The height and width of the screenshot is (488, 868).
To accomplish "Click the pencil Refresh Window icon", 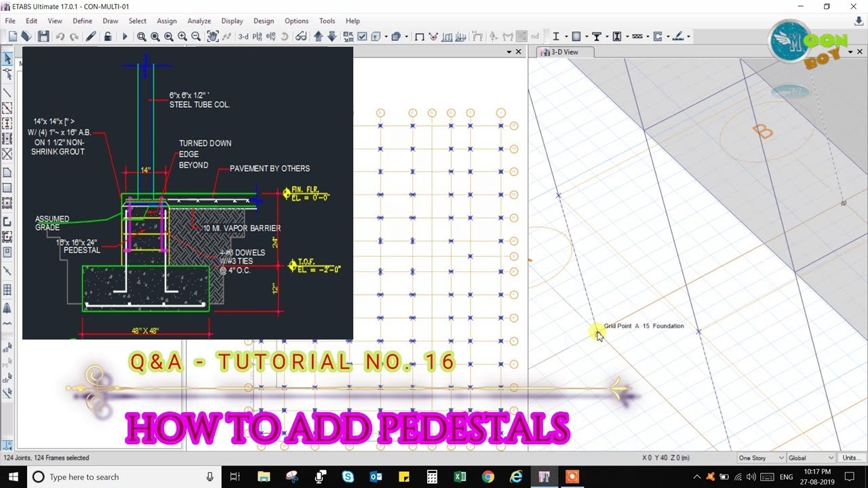I will pos(91,37).
